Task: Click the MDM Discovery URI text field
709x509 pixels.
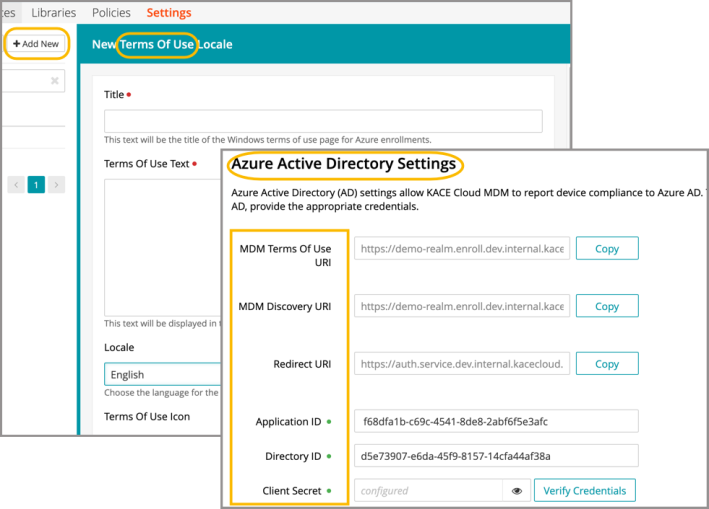Action: pyautogui.click(x=461, y=306)
